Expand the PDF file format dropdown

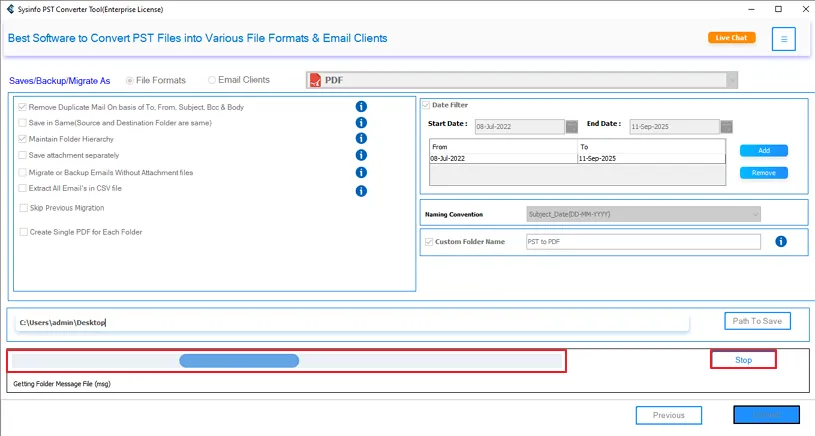pos(732,80)
